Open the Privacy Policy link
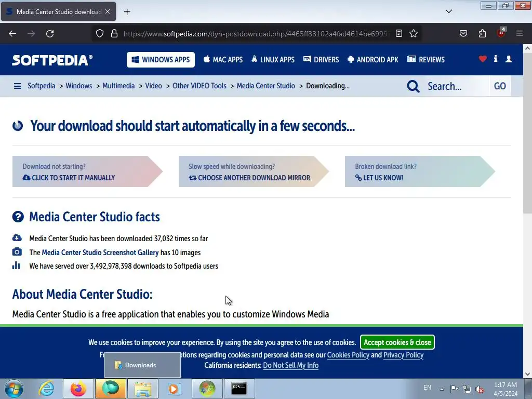 pos(403,355)
